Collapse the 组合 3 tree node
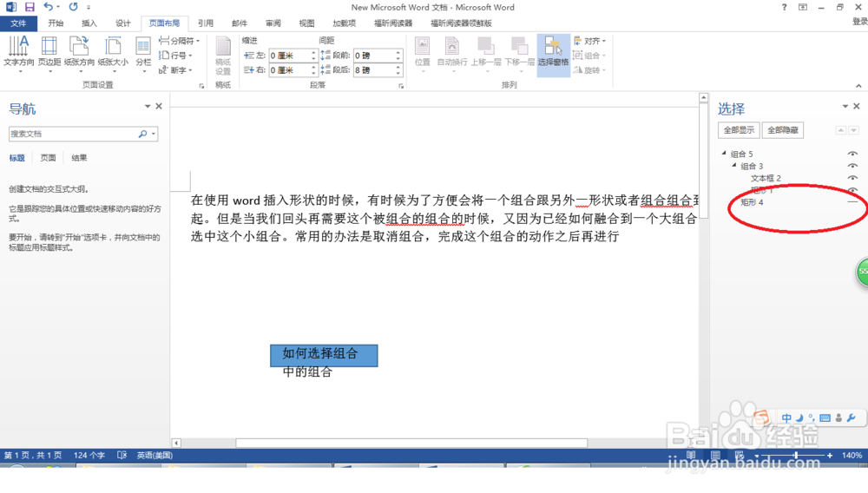 (734, 165)
